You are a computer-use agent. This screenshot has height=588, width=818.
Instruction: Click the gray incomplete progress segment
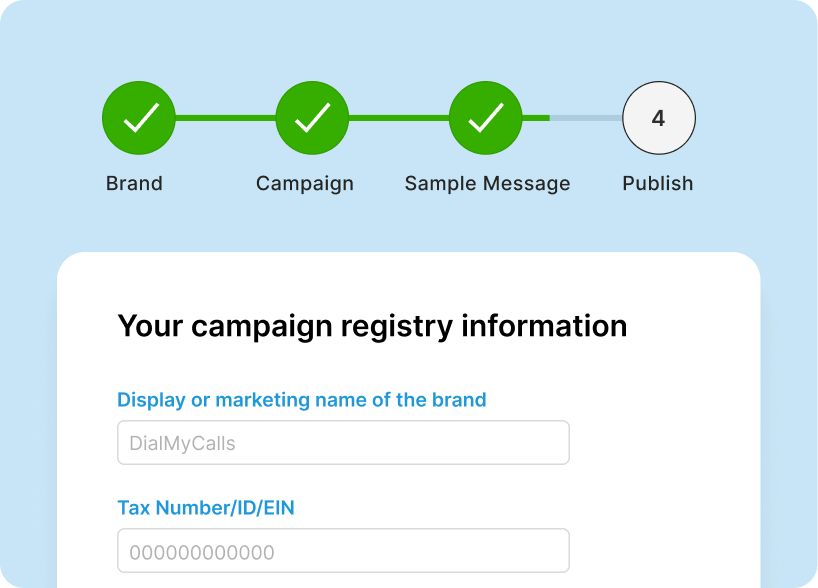click(586, 118)
